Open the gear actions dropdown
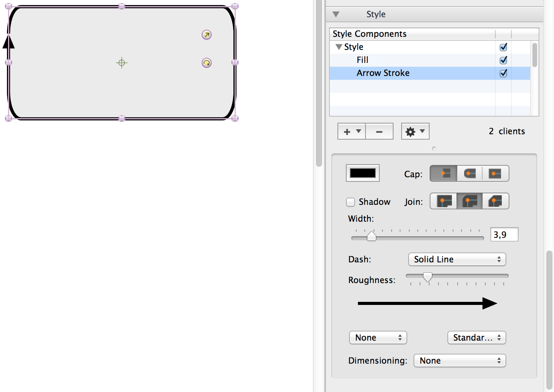 coord(415,132)
